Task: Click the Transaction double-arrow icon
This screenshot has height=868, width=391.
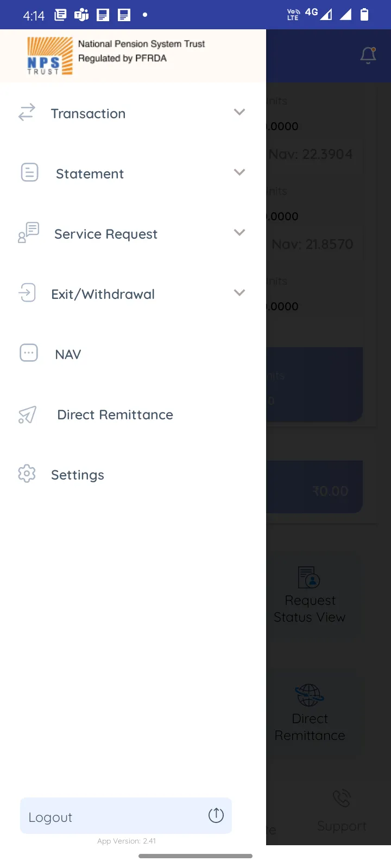Action: (x=27, y=112)
